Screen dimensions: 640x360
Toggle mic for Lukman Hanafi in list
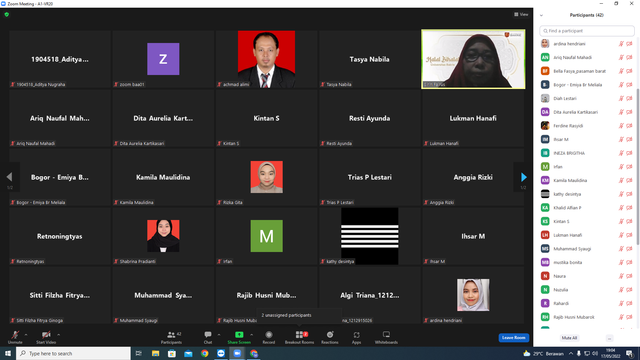point(621,235)
